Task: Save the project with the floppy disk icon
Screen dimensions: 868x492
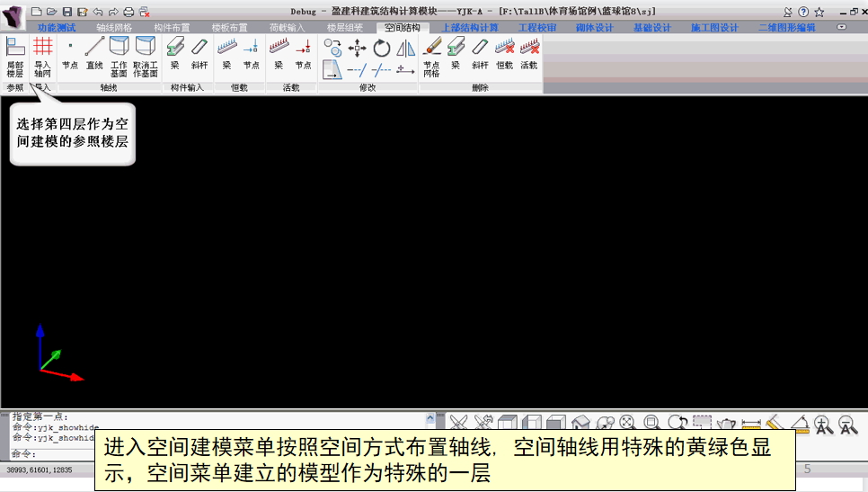Action: [x=67, y=12]
